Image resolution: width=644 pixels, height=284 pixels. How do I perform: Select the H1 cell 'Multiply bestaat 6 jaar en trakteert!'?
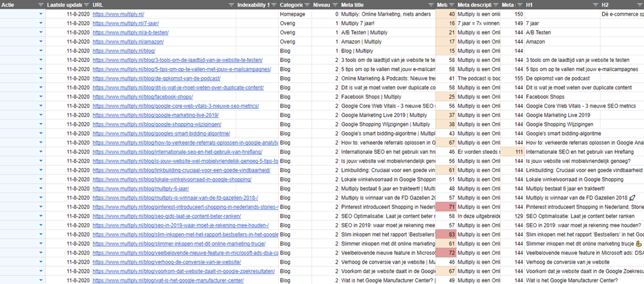[562, 189]
